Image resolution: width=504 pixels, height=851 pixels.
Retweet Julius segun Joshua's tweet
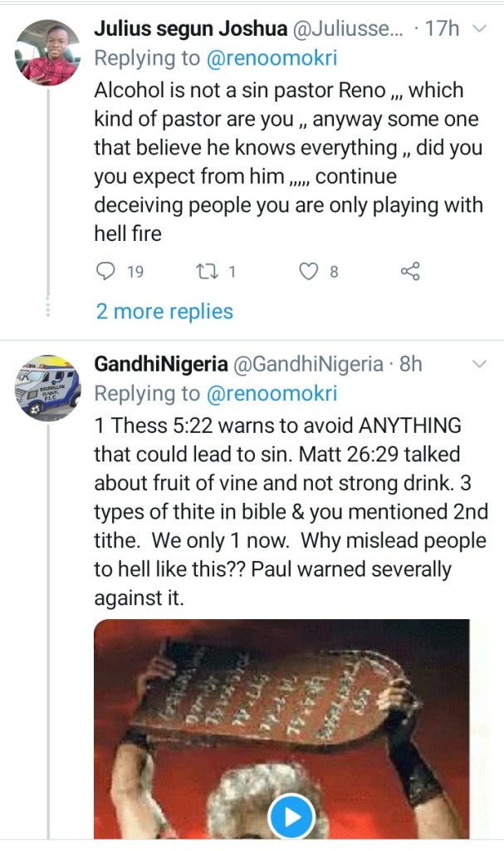pyautogui.click(x=204, y=271)
